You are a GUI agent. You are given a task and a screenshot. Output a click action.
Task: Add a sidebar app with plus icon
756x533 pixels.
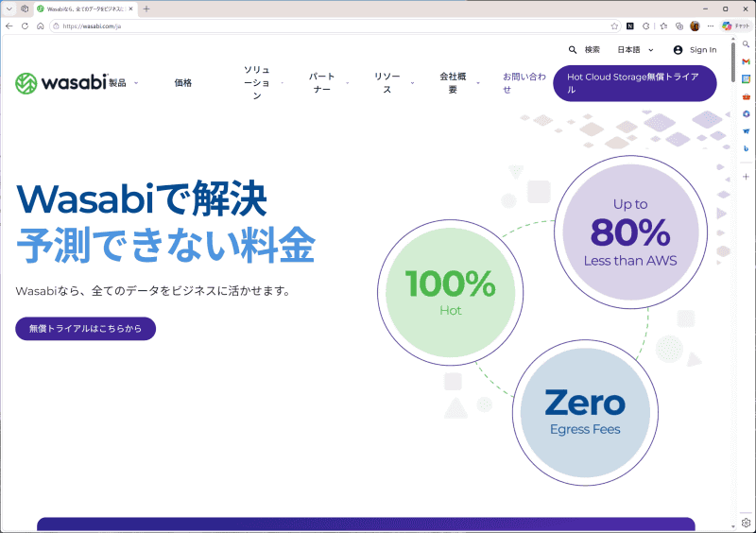746,177
